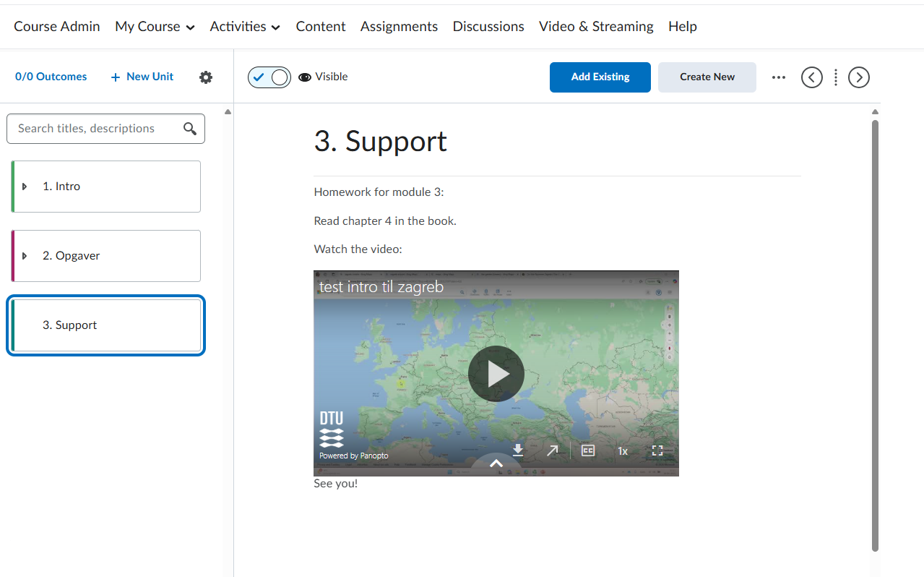The image size is (924, 577).
Task: Go to next unit with right arrow
Action: coord(858,77)
